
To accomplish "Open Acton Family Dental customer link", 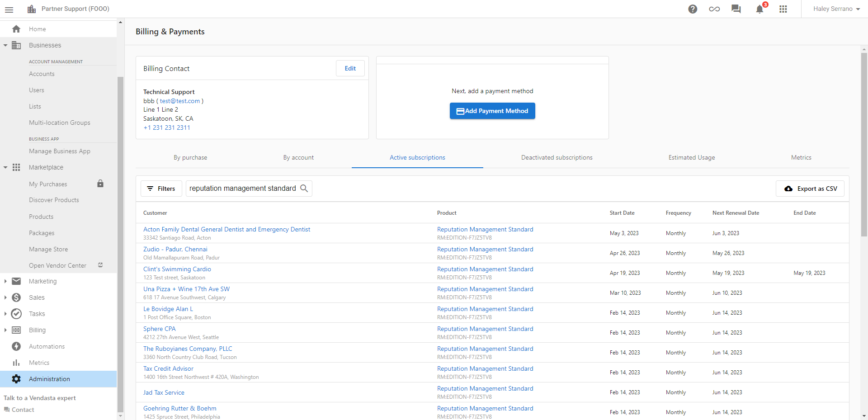I will coord(226,229).
